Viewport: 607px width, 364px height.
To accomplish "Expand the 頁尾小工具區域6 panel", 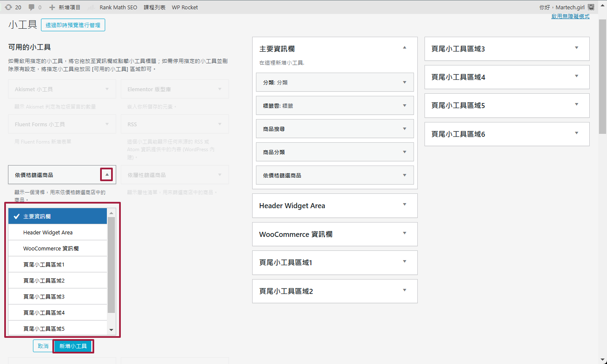I will (x=576, y=134).
